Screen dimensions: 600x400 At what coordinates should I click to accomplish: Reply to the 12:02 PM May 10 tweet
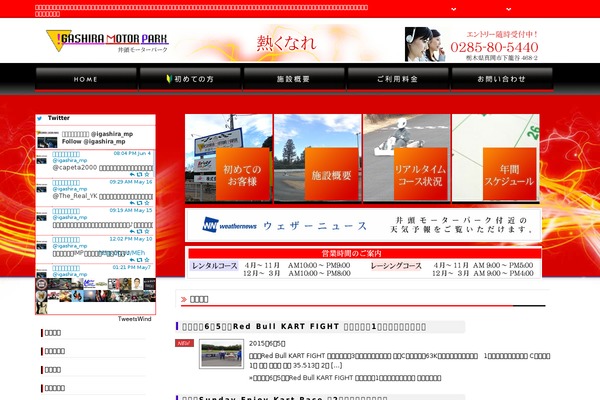132,260
